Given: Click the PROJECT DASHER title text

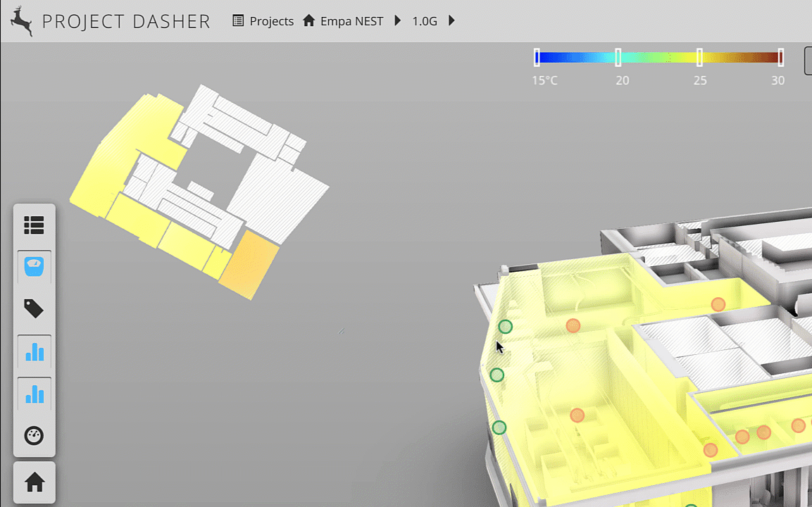Looking at the screenshot, I should pyautogui.click(x=126, y=21).
